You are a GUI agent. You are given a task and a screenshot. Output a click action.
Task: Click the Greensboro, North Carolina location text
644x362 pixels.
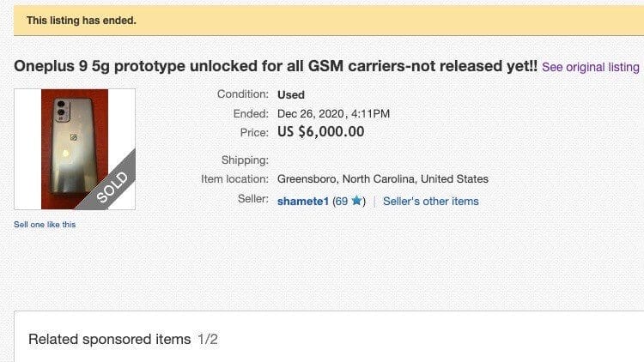pos(382,179)
